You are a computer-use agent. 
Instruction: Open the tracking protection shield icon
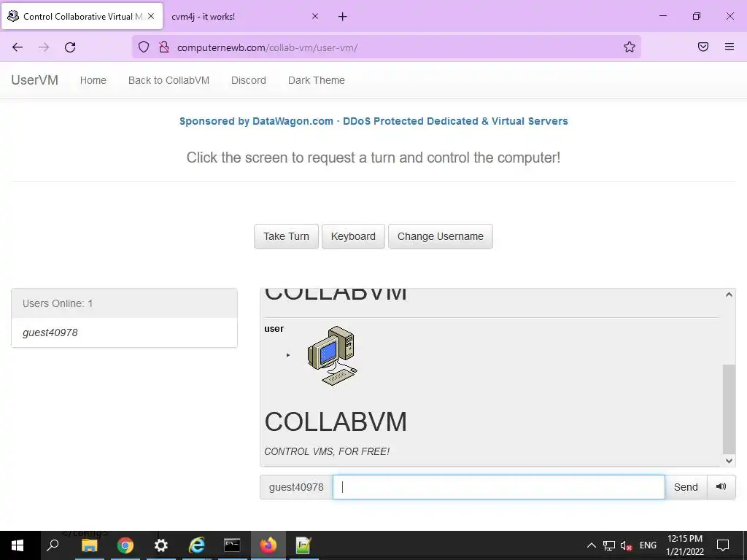(144, 47)
